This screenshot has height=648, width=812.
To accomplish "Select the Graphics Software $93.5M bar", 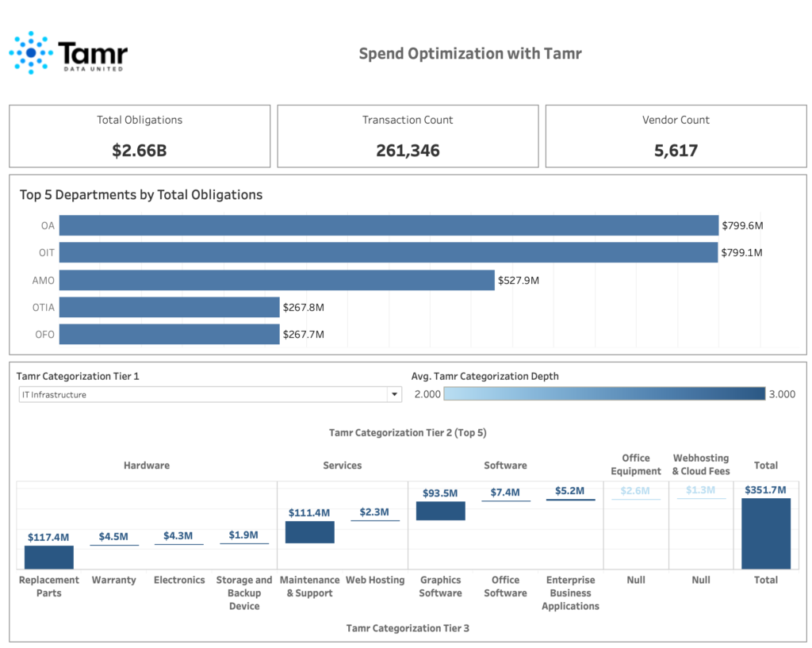I will [x=441, y=511].
